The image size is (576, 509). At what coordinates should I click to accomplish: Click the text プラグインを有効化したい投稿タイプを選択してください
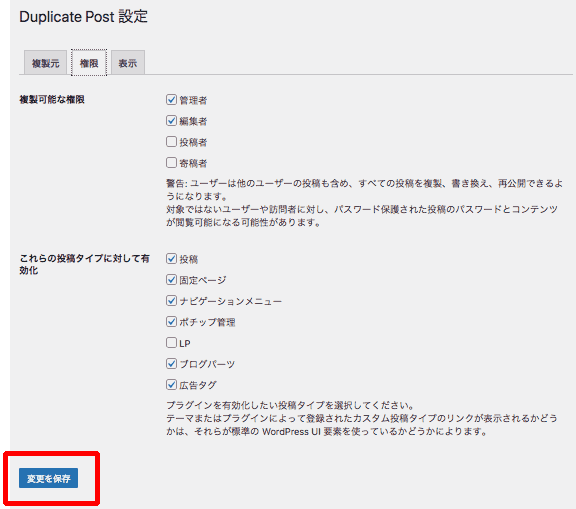click(x=290, y=405)
